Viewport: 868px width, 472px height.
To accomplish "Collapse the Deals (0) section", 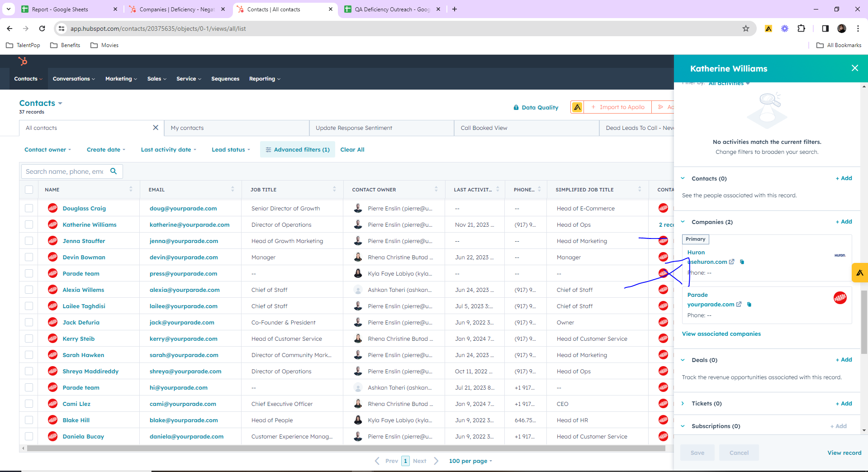I will (x=683, y=360).
